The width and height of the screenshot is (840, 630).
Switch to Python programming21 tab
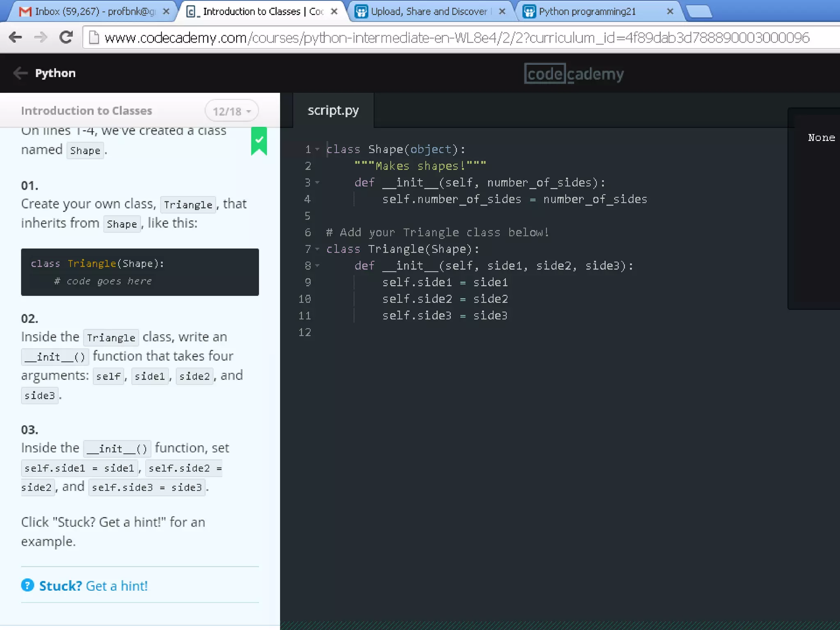(x=599, y=11)
